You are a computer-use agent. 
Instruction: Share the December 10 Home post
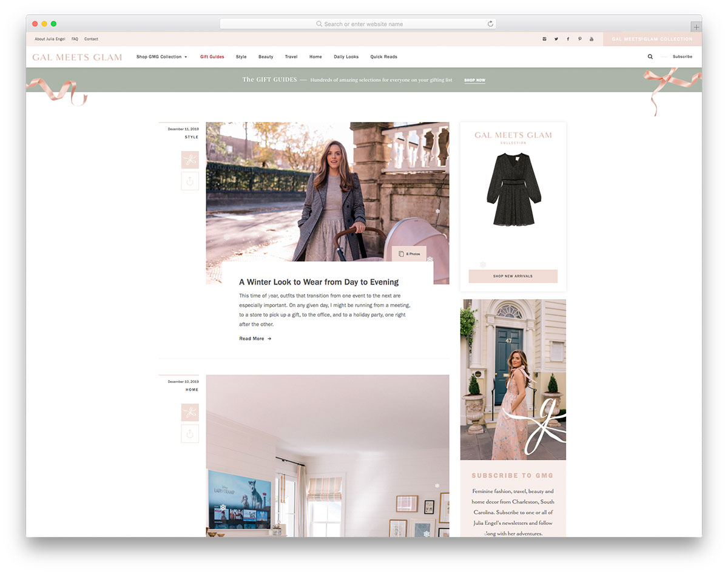pos(190,433)
